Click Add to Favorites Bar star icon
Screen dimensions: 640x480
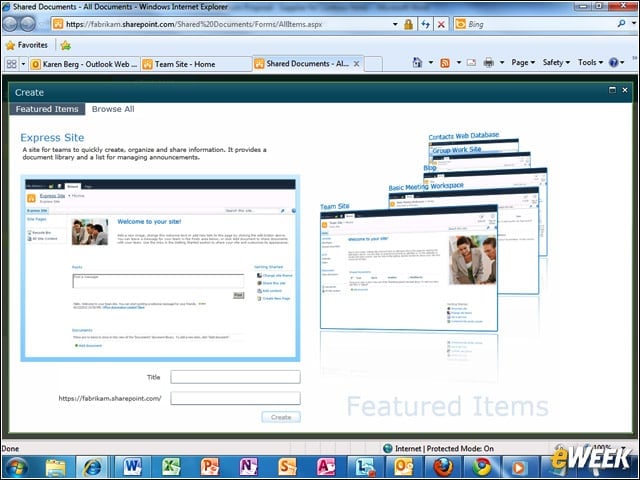[65, 45]
